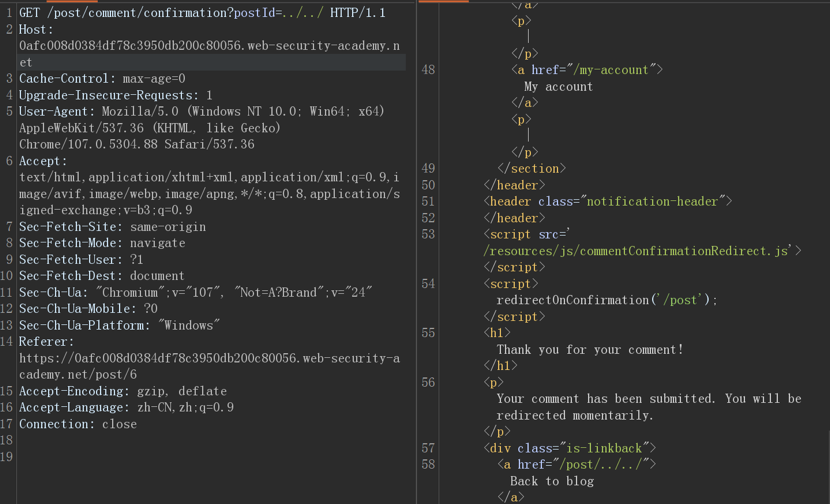
Task: Click "/resources/js/commentConfirmationRedirect.js" path
Action: point(638,251)
